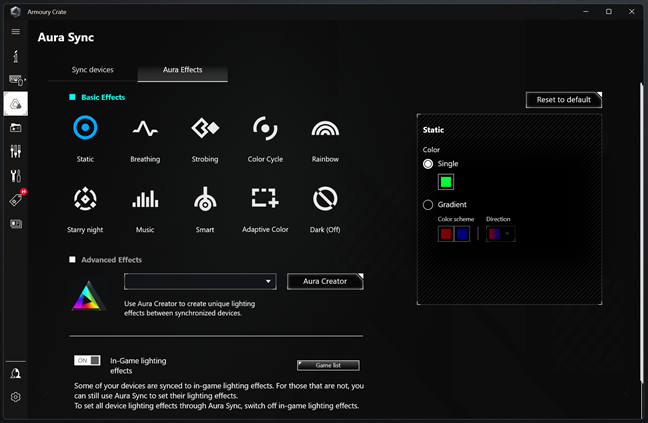Open the Deals tag icon with badge
This screenshot has width=648, height=423.
pos(17,199)
